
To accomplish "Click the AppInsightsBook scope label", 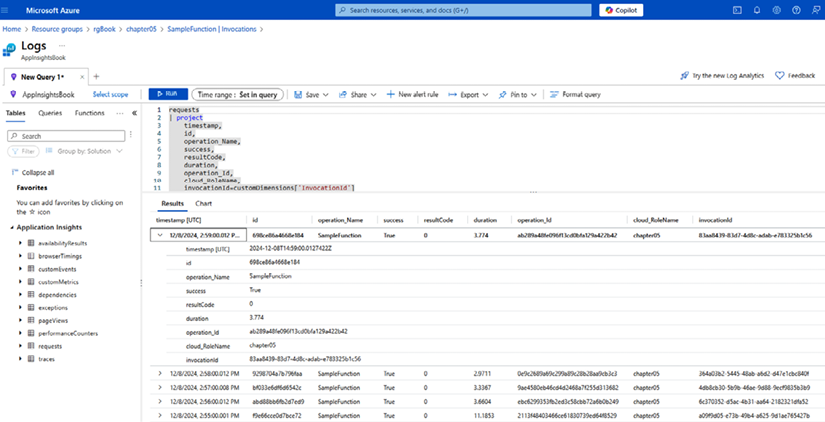I will point(48,95).
